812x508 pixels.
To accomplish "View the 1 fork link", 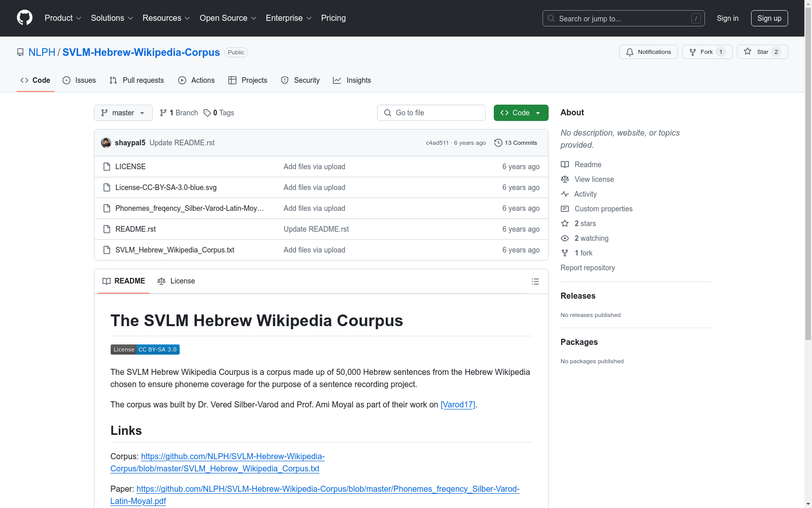I will 577,253.
